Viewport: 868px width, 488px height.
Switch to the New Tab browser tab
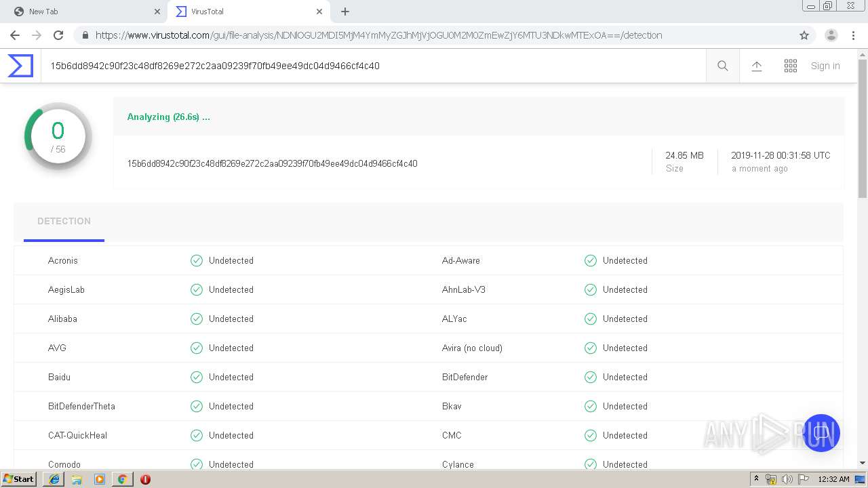tap(86, 12)
